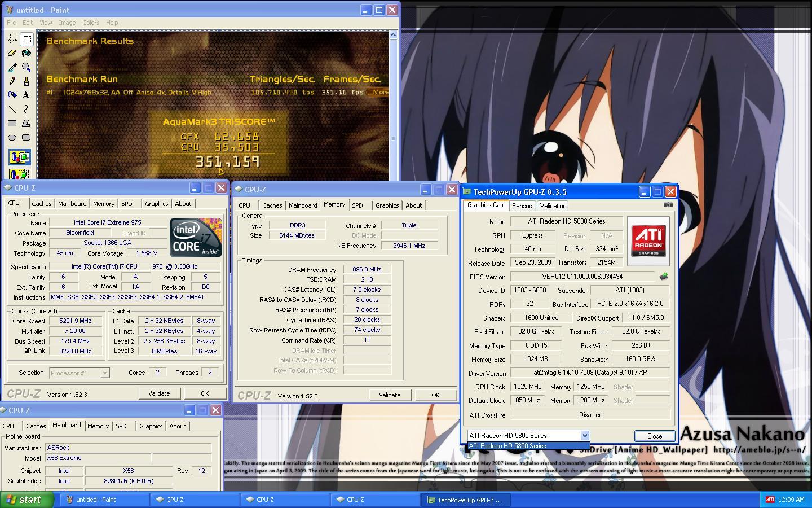Switch to TechPowerUp GPU-Z taskbar button
This screenshot has width=812, height=508.
(466, 500)
